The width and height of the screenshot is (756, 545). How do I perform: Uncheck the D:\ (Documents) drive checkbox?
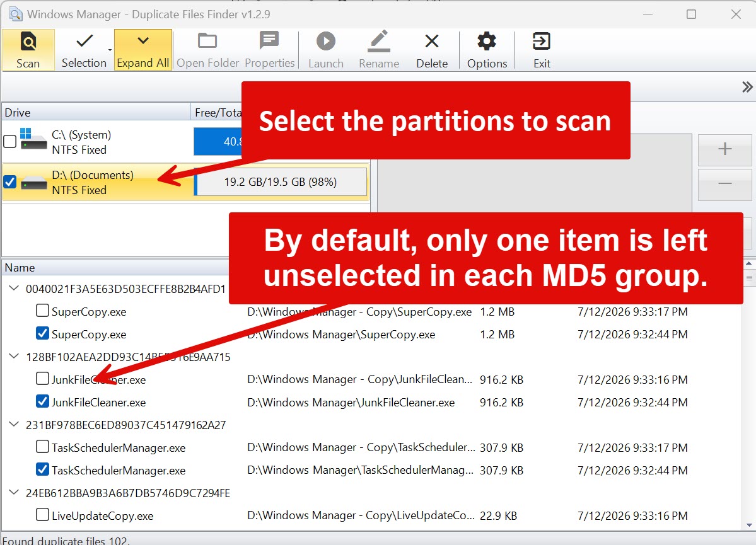[9, 182]
